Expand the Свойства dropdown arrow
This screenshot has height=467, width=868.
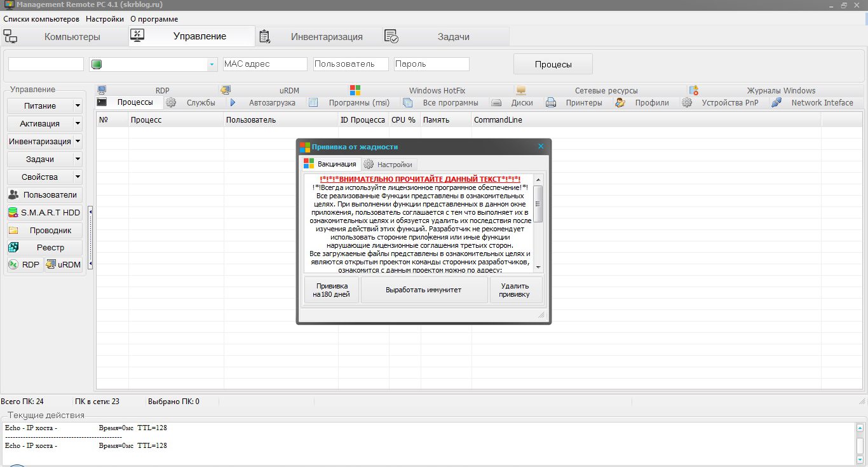(78, 177)
